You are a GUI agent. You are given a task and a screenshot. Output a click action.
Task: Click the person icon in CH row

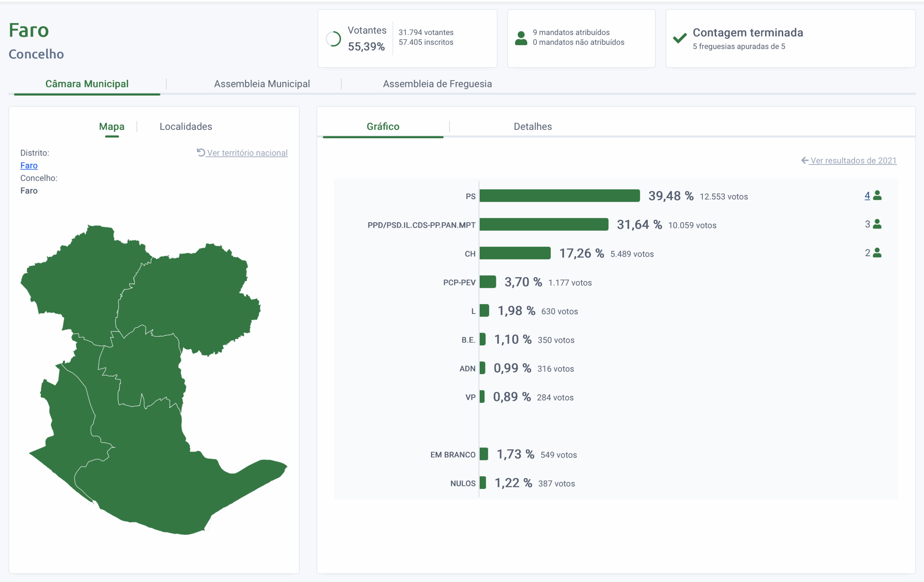tap(877, 253)
